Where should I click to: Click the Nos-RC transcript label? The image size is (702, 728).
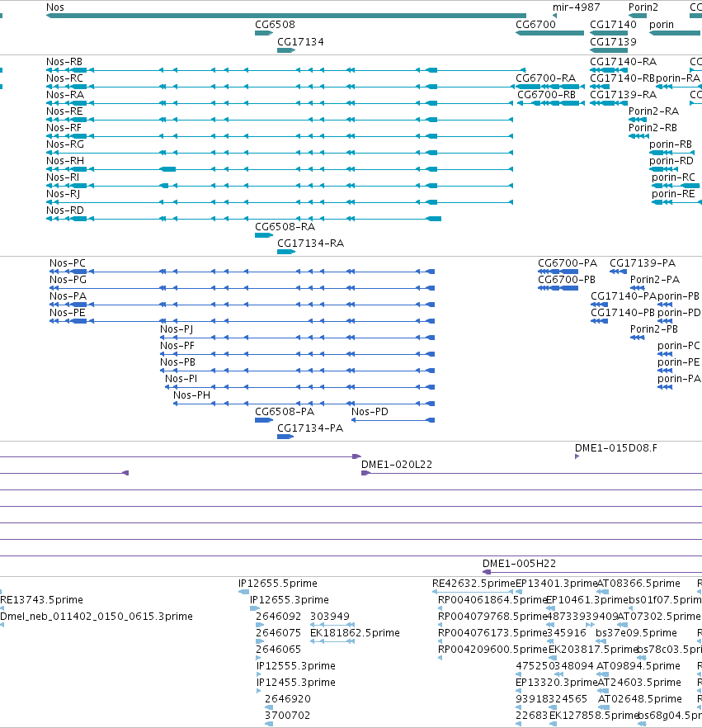(64, 78)
